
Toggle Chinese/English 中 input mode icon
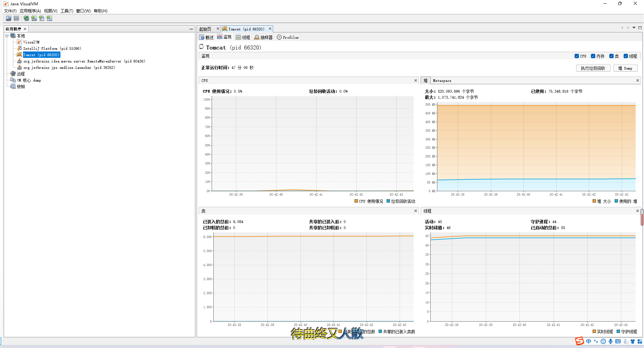coord(589,341)
